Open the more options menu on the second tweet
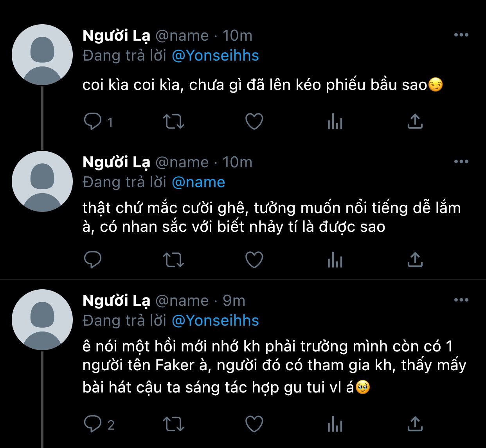This screenshot has width=486, height=448. coord(461,162)
